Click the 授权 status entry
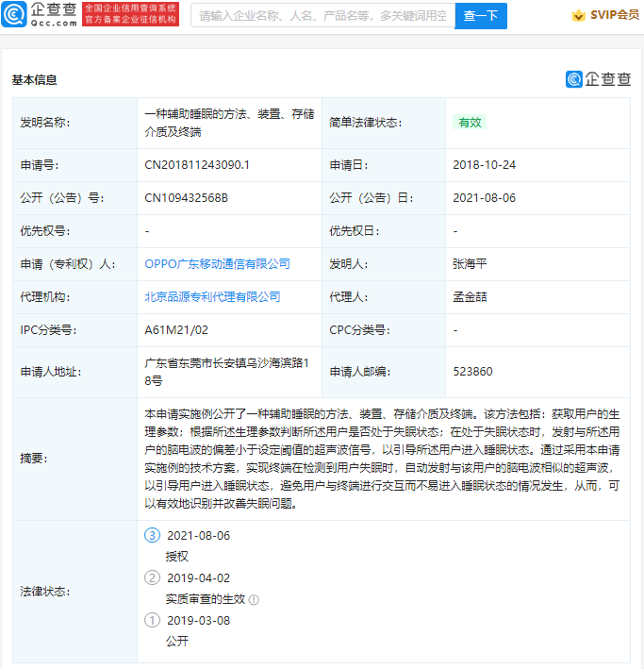 coord(177,557)
